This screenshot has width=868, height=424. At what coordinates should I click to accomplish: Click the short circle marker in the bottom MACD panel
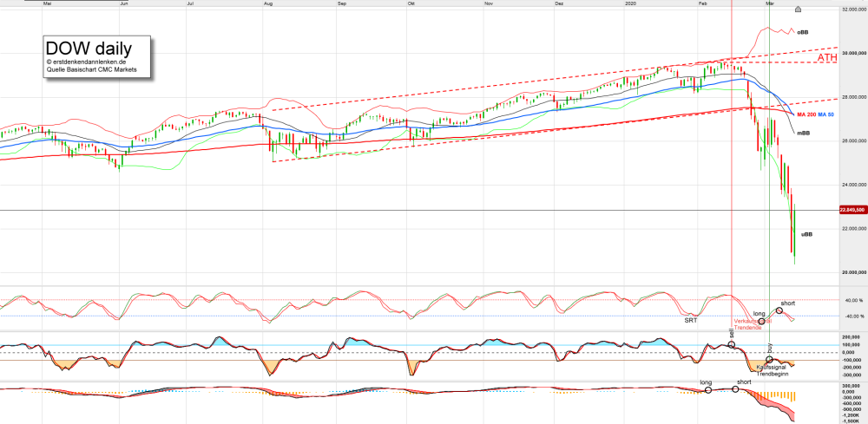[736, 389]
